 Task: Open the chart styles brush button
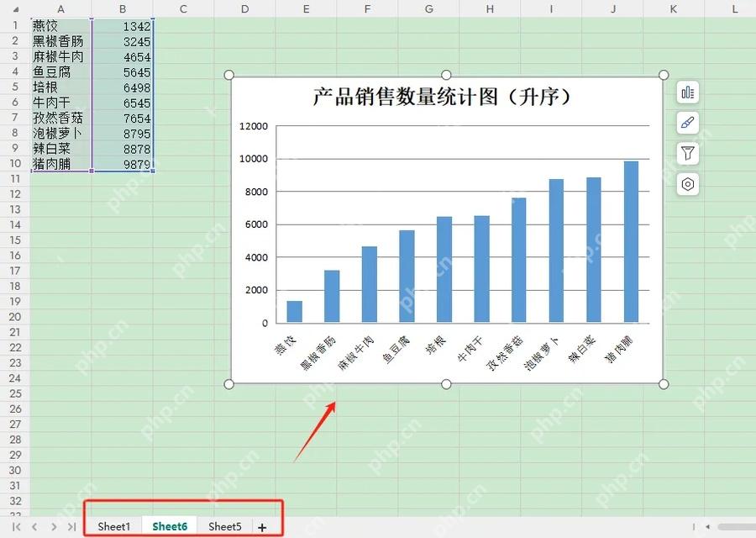click(x=687, y=123)
